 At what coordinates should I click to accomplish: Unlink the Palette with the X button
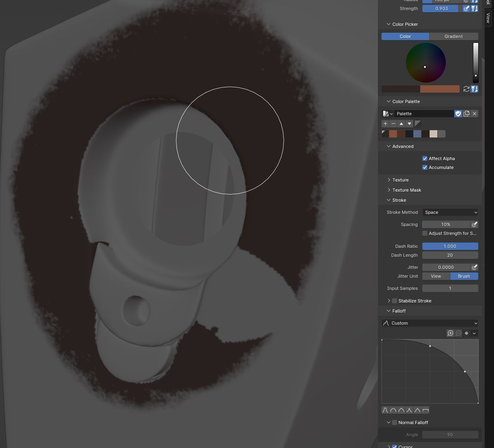[x=475, y=114]
